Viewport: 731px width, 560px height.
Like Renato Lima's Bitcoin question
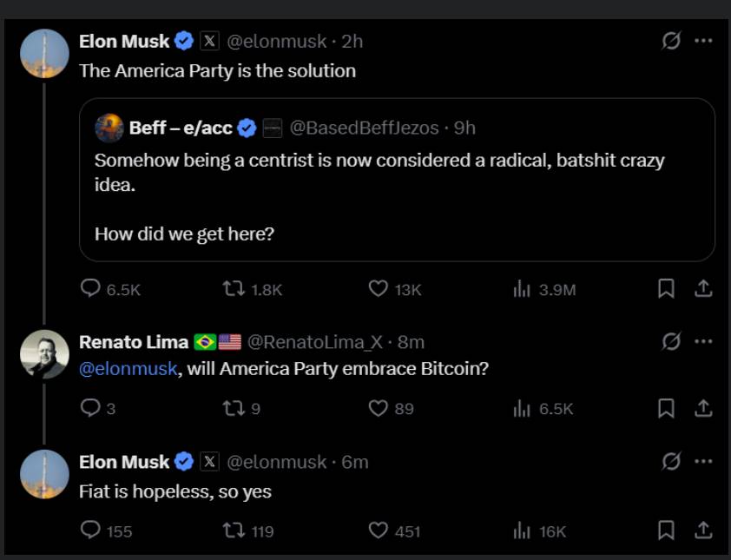point(379,408)
